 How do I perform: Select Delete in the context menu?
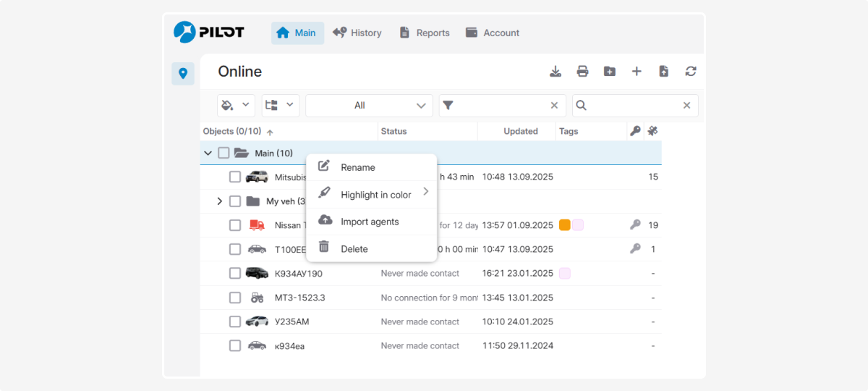point(354,249)
